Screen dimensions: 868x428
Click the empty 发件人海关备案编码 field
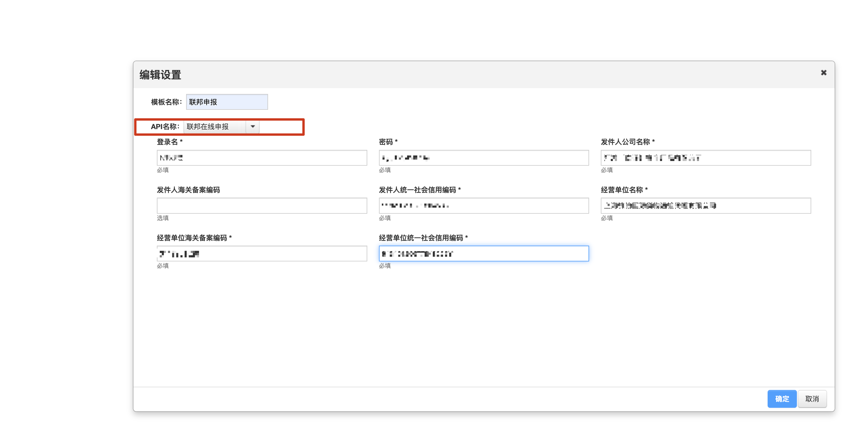[262, 206]
